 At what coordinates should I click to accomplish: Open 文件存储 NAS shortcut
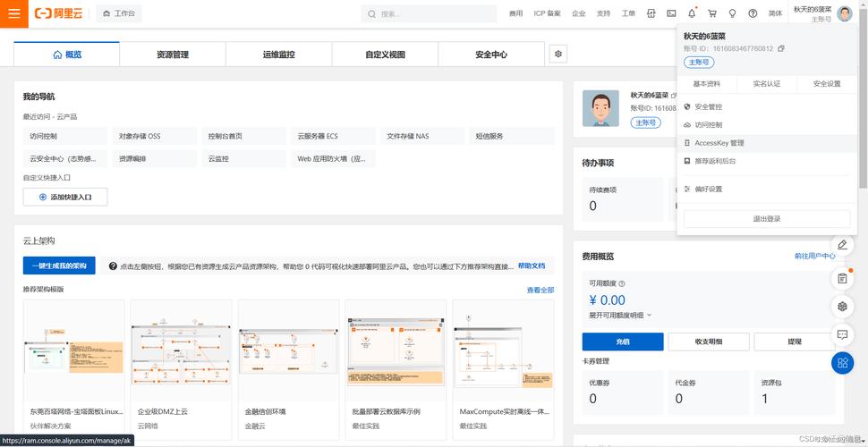422,136
